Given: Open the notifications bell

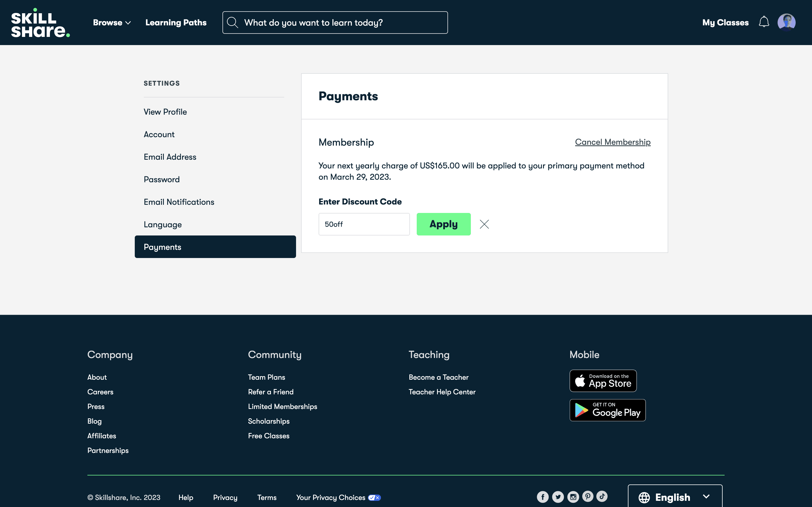Looking at the screenshot, I should [x=764, y=22].
